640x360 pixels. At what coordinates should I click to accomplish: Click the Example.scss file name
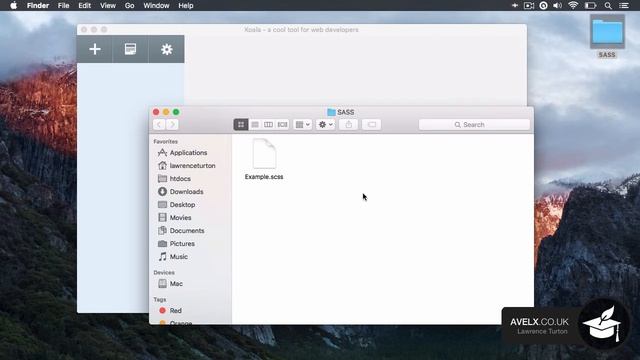(x=264, y=177)
